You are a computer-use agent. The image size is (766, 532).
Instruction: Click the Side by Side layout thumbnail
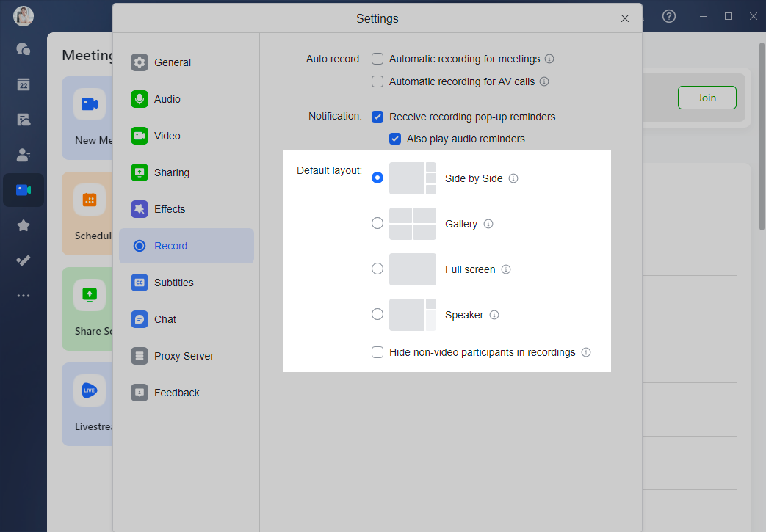412,178
